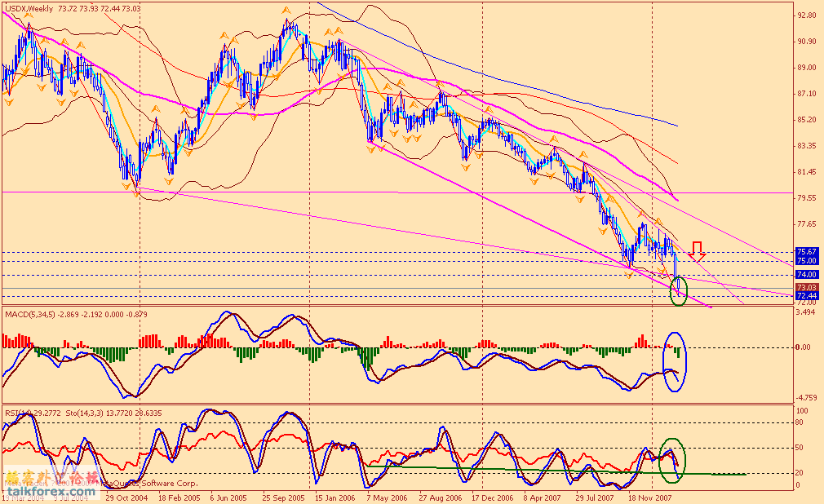Select the 17 Dec 2006 date label

[x=493, y=497]
